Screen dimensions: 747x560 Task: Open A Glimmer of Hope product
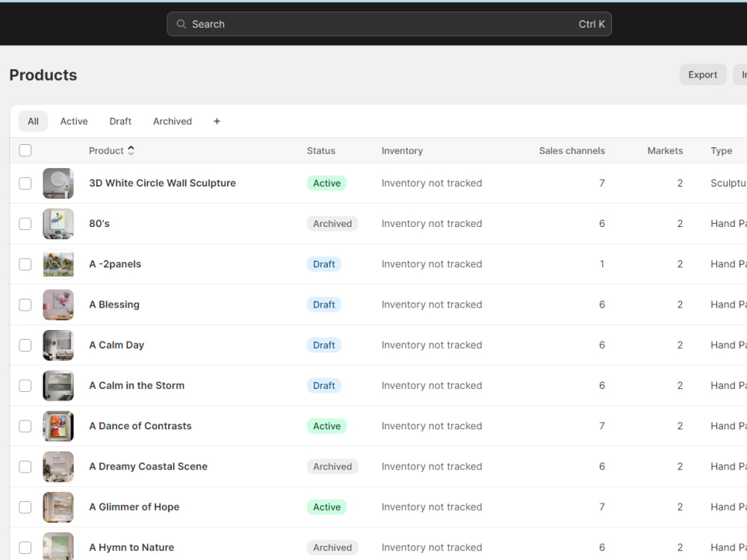[134, 507]
